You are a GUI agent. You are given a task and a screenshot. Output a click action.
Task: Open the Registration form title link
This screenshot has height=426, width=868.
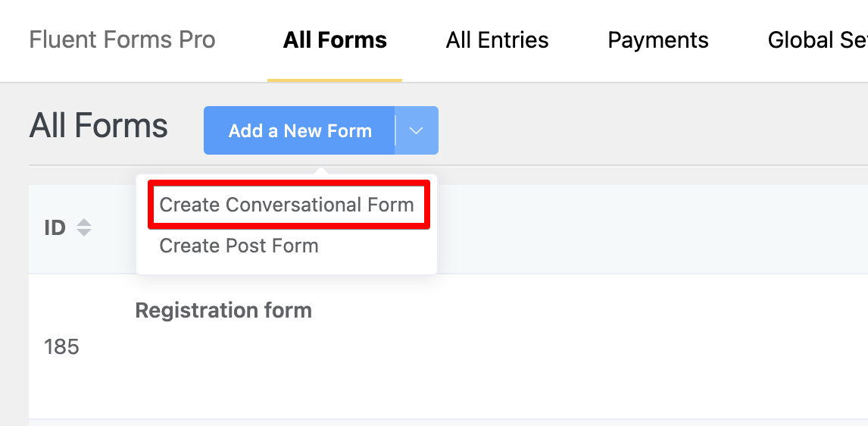[x=223, y=310]
